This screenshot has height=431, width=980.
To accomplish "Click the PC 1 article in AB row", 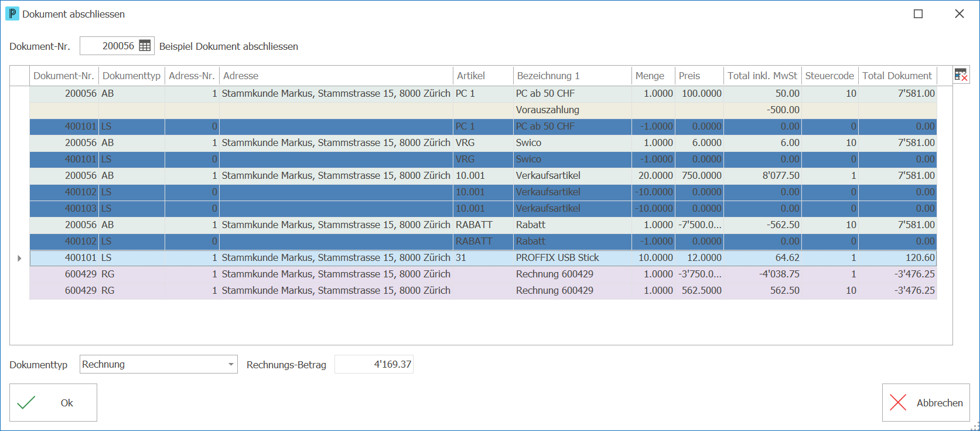I will [483, 93].
